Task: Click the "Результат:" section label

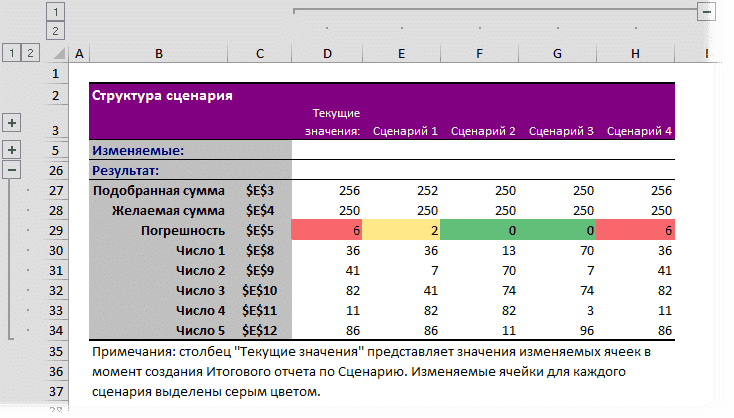Action: point(132,170)
